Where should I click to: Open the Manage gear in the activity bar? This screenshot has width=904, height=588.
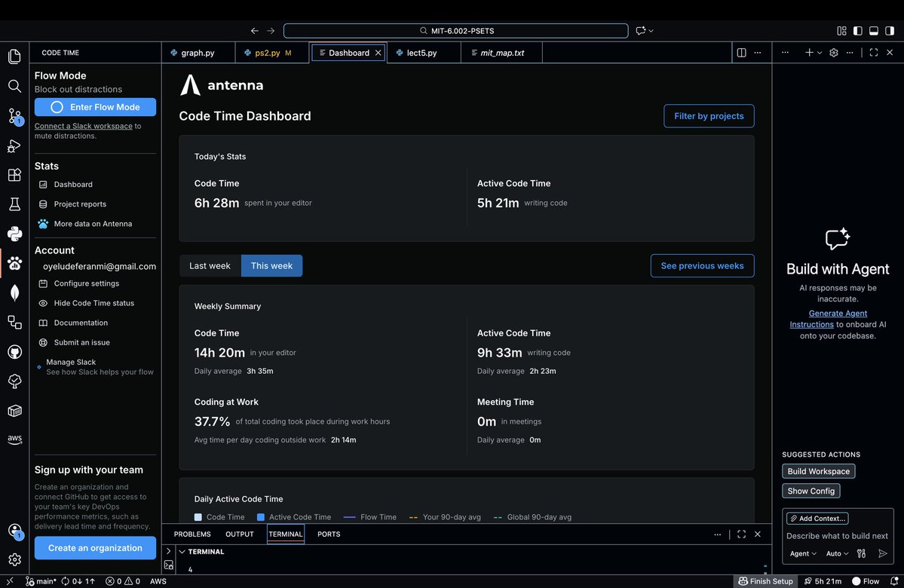click(x=14, y=559)
